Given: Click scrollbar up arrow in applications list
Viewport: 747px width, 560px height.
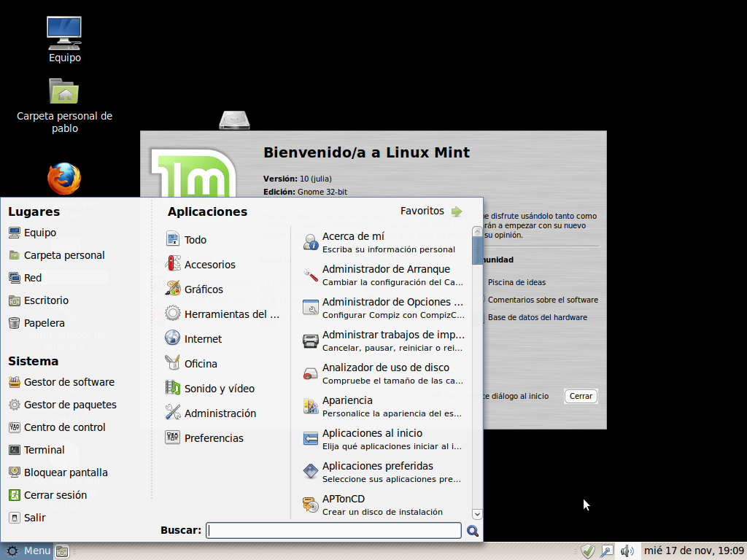Looking at the screenshot, I should [477, 232].
